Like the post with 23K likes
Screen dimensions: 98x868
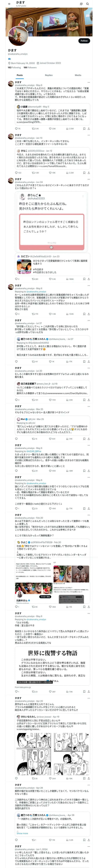point(50,128)
